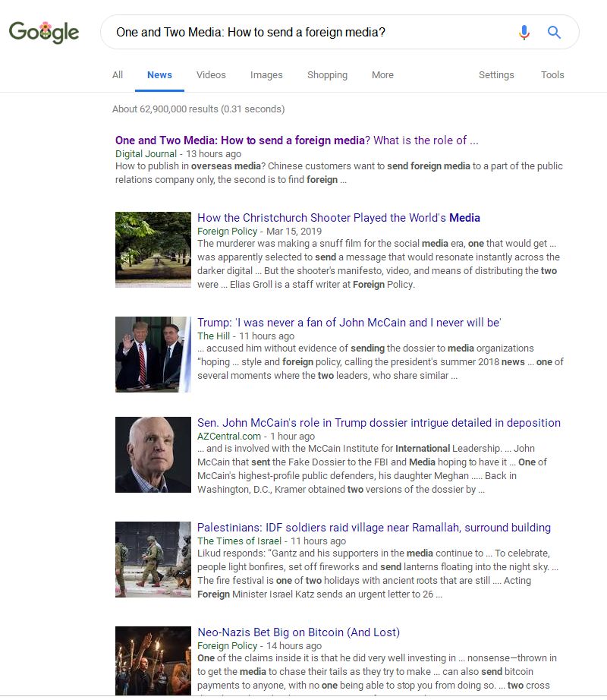The image size is (607, 700).
Task: Click Trump waving photo thumbnail
Action: click(153, 355)
